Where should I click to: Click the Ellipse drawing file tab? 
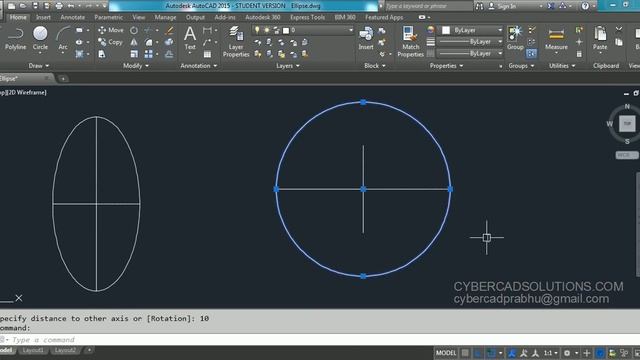tap(24, 78)
